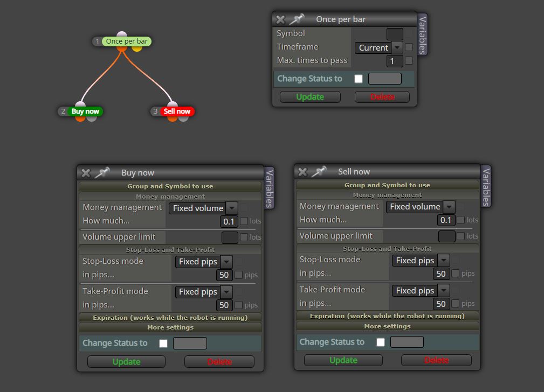Click status color swatch in Once per bar

(x=385, y=79)
